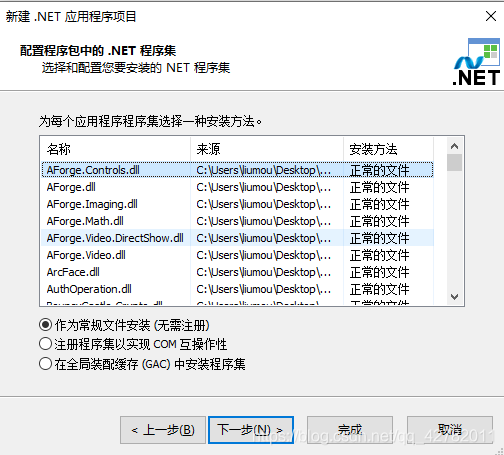Click the list scrollbar down arrow

click(454, 296)
